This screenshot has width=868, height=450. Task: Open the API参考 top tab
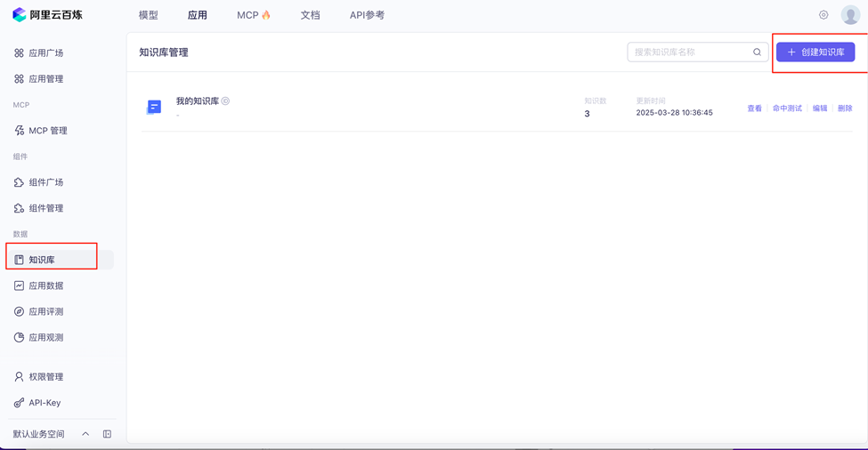click(367, 15)
